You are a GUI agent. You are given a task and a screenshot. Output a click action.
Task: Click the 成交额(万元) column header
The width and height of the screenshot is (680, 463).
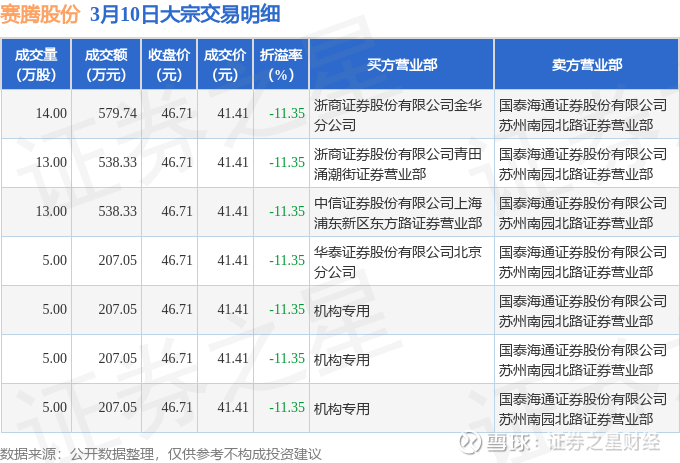pos(106,65)
